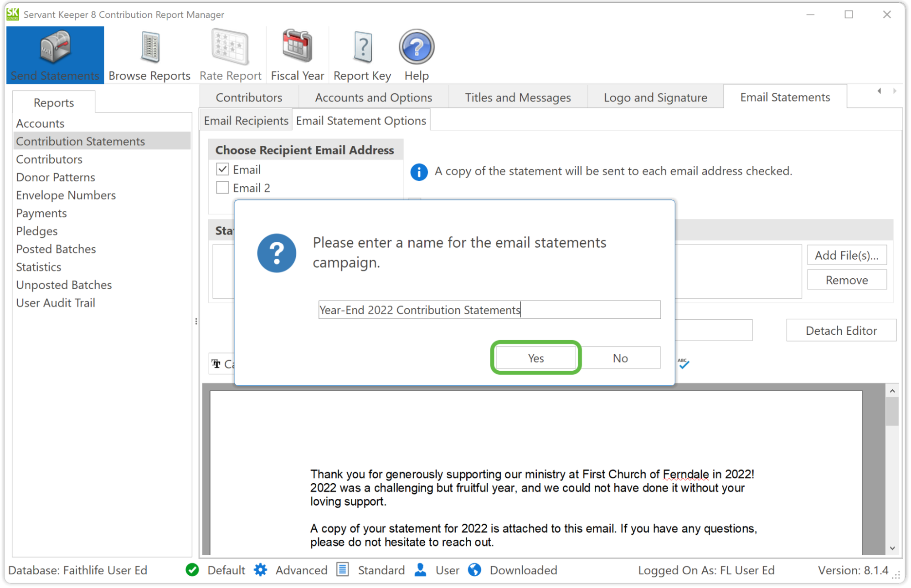911x588 pixels.
Task: Click the campaign name input field
Action: [x=489, y=310]
